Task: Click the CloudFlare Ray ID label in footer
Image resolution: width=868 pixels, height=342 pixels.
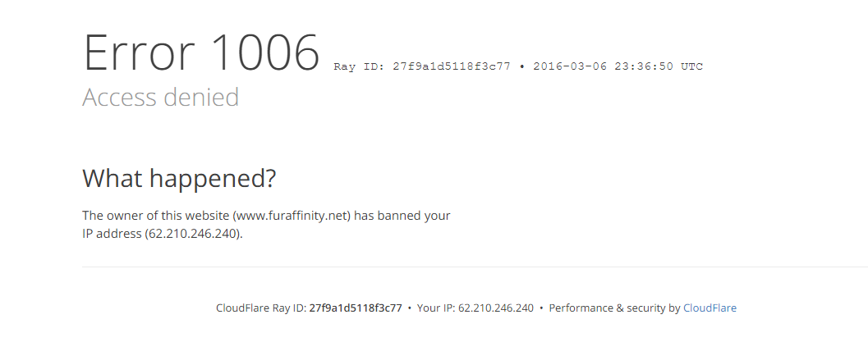Action: tap(260, 308)
